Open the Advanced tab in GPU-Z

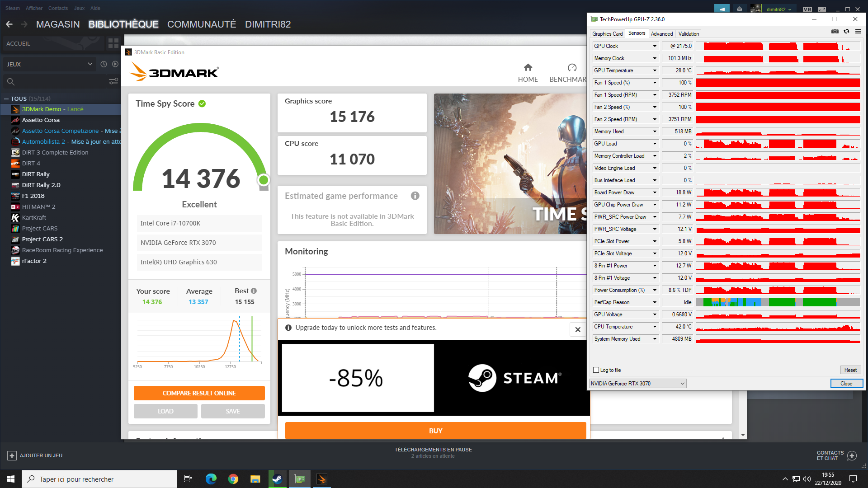click(661, 34)
